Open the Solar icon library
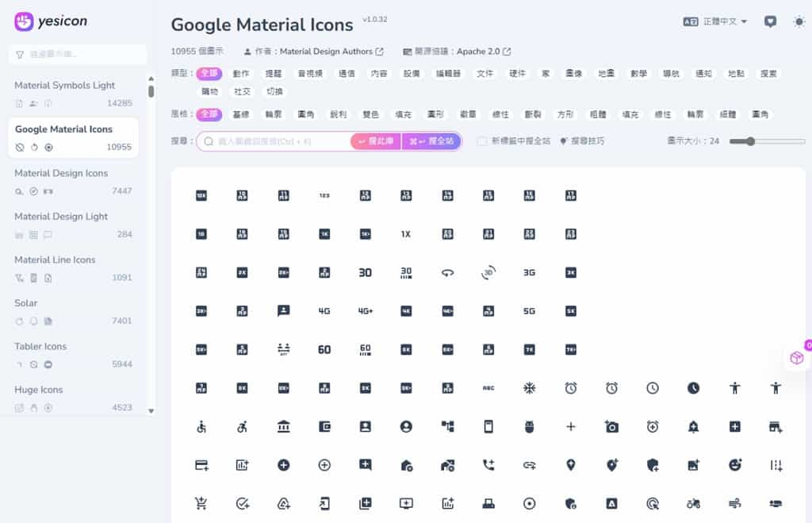Image resolution: width=812 pixels, height=523 pixels. tap(73, 312)
